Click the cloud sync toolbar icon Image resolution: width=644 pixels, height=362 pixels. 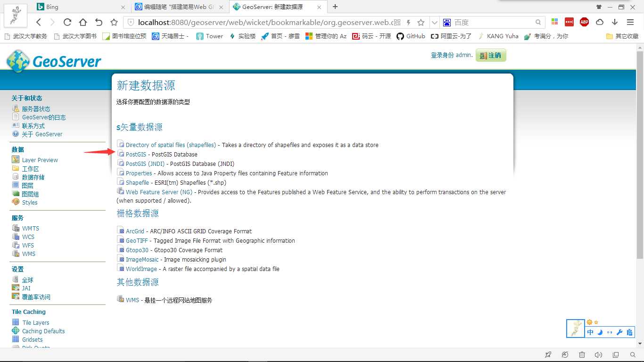pos(600,22)
